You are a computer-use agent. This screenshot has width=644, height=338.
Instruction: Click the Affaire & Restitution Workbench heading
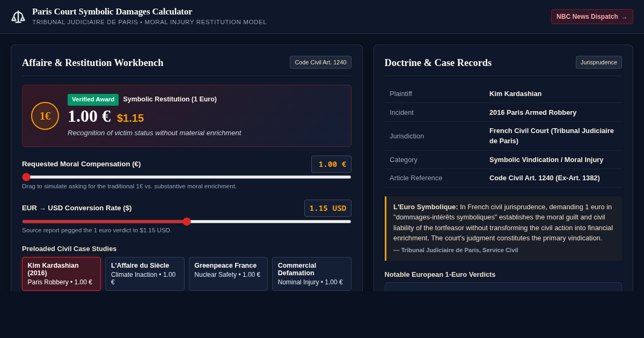click(x=93, y=63)
